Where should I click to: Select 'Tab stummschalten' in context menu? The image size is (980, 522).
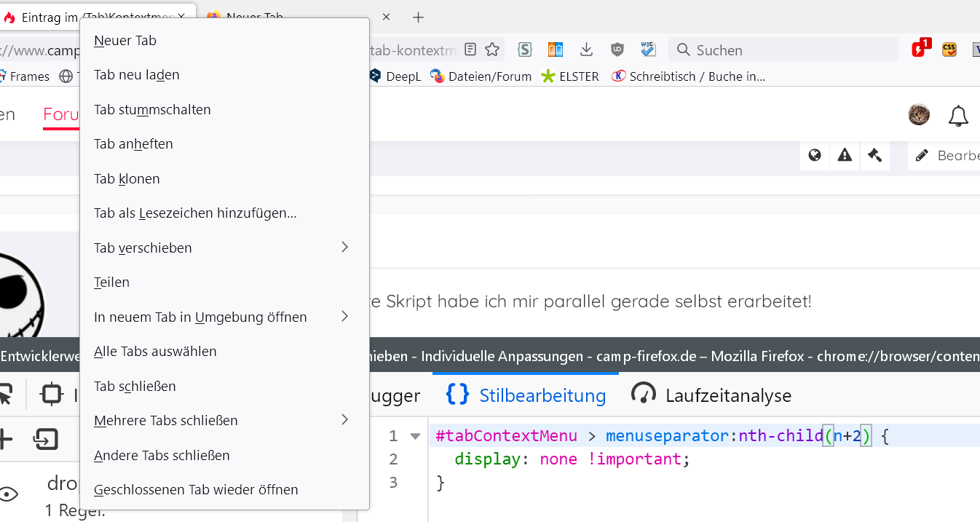tap(152, 110)
